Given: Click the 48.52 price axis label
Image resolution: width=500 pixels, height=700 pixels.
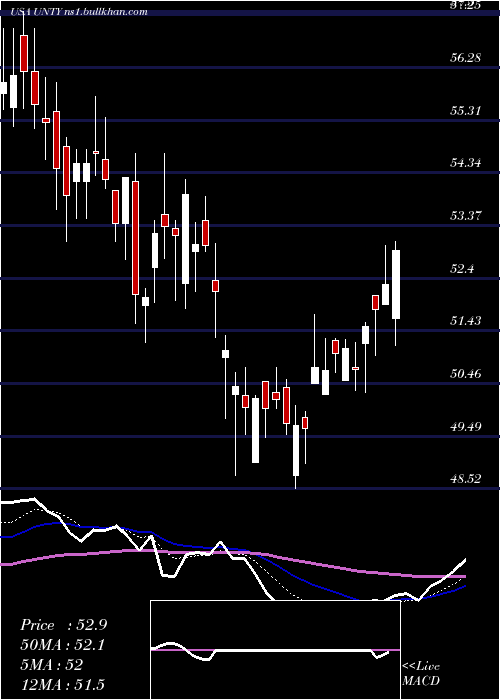Looking at the screenshot, I should [x=465, y=479].
